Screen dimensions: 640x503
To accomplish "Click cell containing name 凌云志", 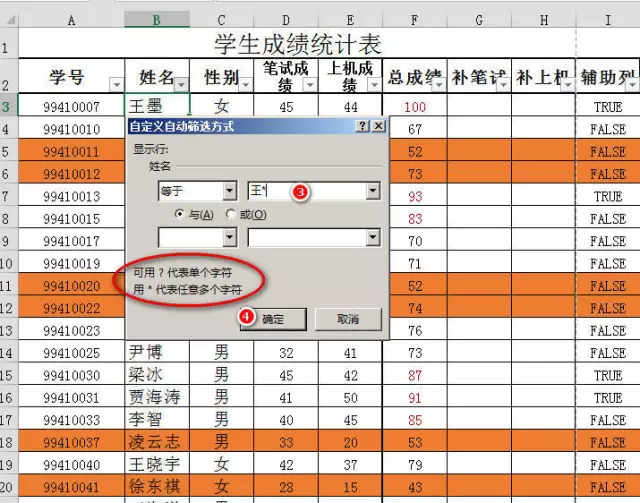I will point(157,442).
